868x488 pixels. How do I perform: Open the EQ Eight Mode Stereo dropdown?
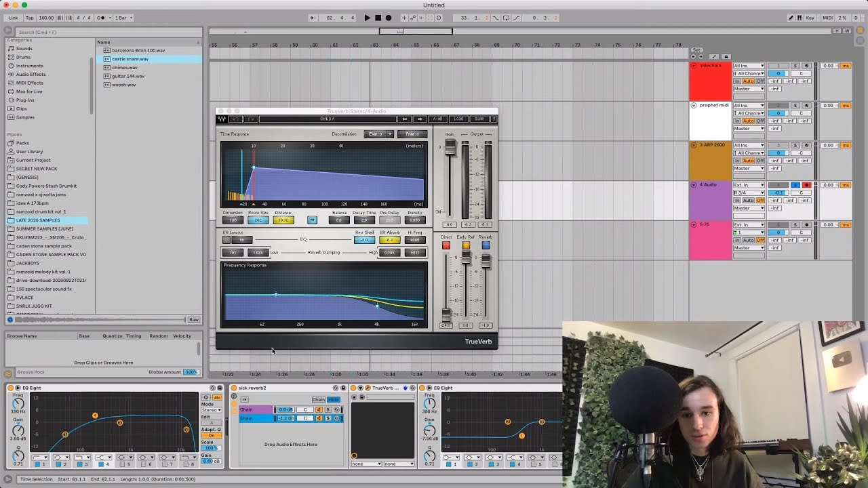click(211, 410)
